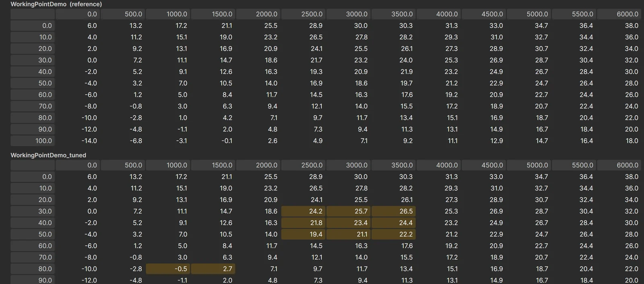Click the 6000.0 column header of the reference table
The image size is (644, 284).
[619, 14]
